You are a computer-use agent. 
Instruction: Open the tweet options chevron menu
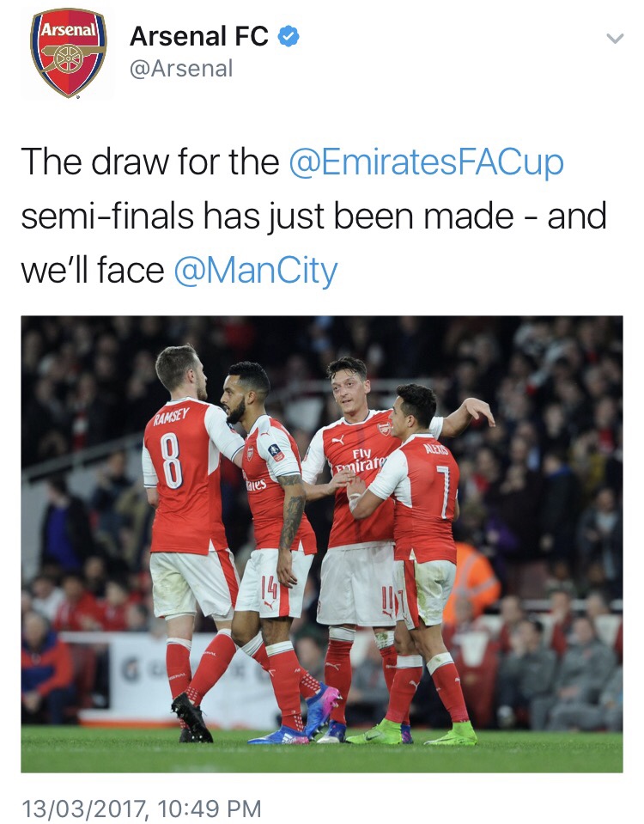pos(614,39)
